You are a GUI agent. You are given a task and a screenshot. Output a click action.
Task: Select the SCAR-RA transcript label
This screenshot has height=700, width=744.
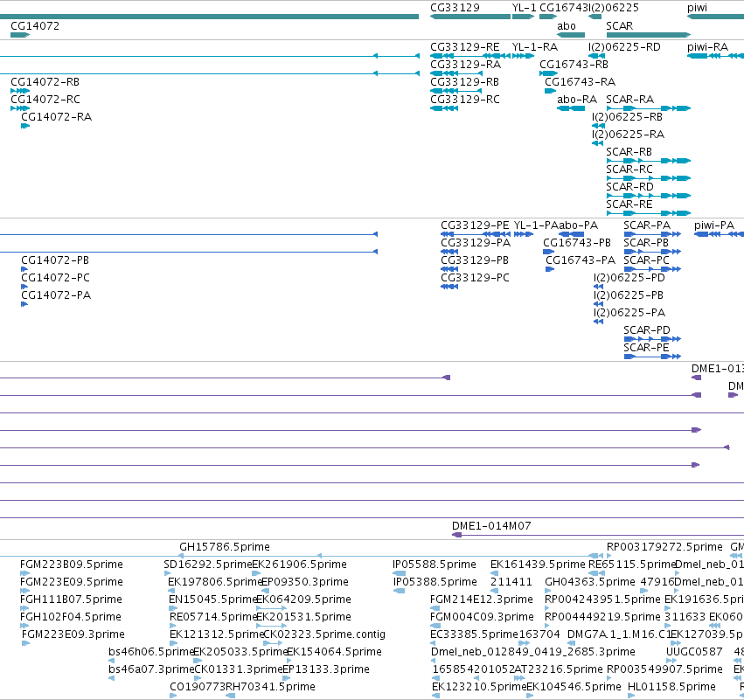click(629, 100)
